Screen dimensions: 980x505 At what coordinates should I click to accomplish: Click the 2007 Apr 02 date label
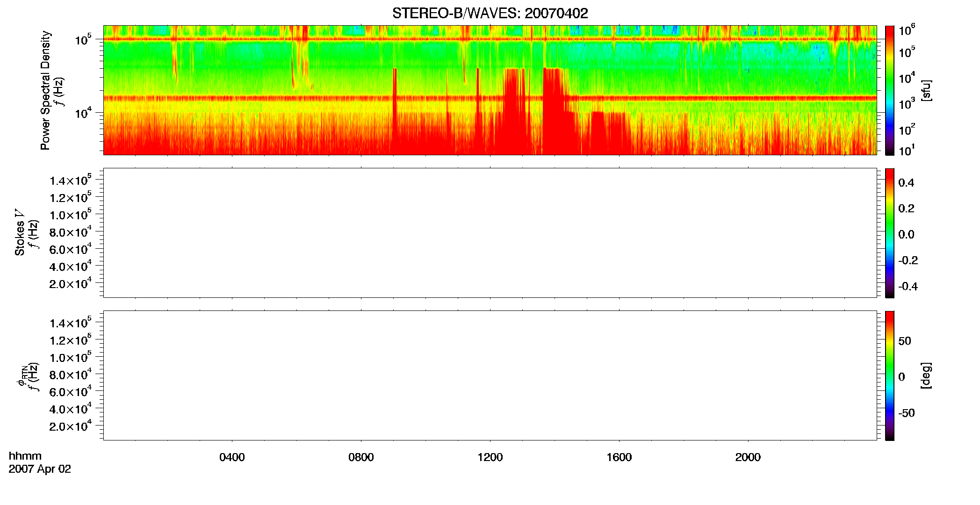pyautogui.click(x=40, y=469)
